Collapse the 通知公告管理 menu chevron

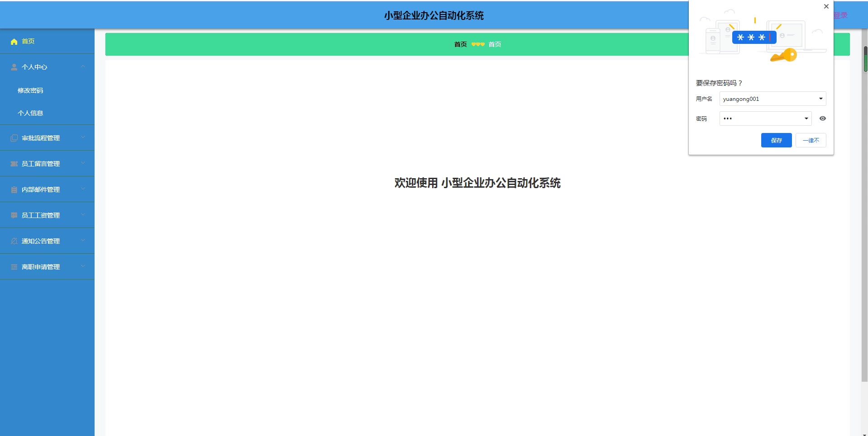point(83,241)
